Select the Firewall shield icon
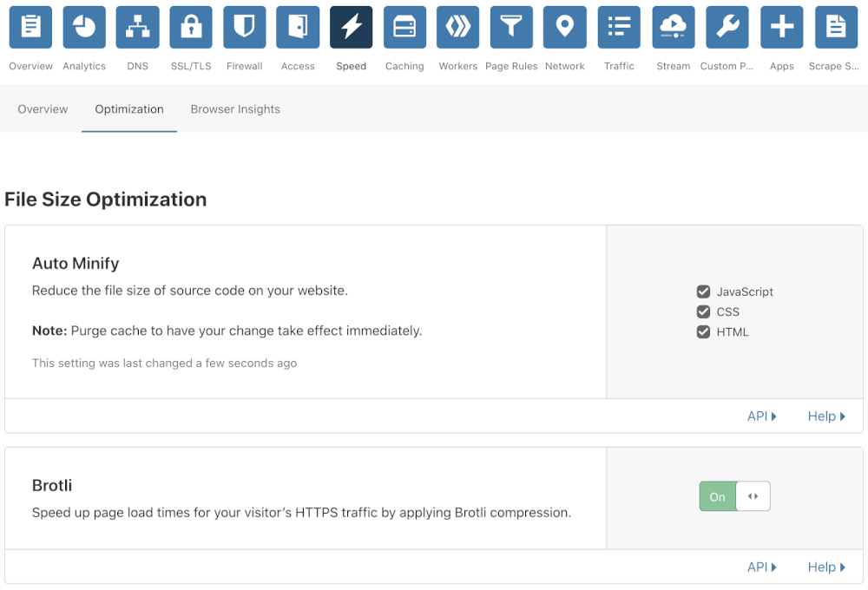The image size is (868, 590). click(x=245, y=28)
